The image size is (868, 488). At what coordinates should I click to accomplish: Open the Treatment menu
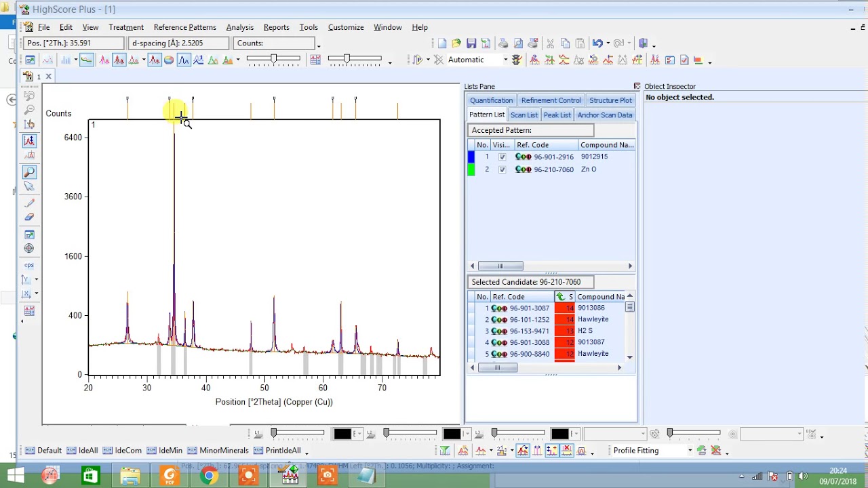[126, 27]
